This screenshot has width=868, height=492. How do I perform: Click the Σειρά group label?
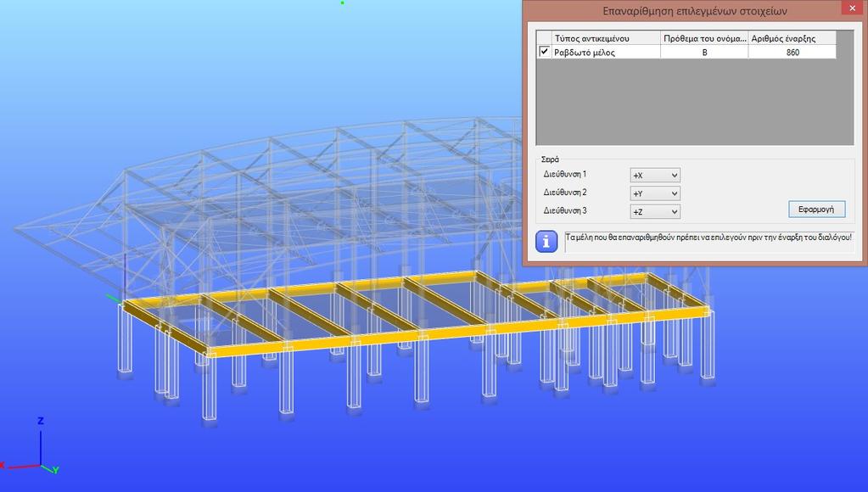[x=551, y=159]
